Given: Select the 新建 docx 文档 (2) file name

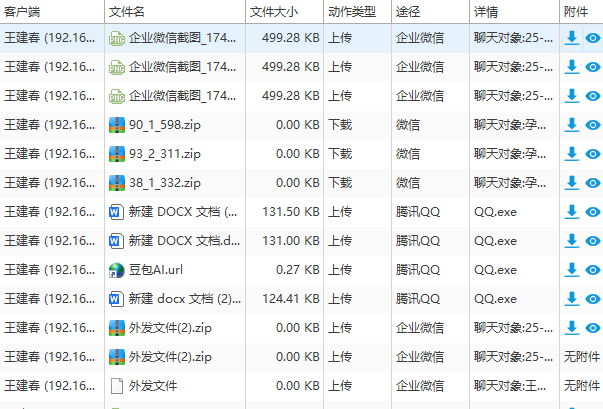Looking at the screenshot, I should pos(185,299).
